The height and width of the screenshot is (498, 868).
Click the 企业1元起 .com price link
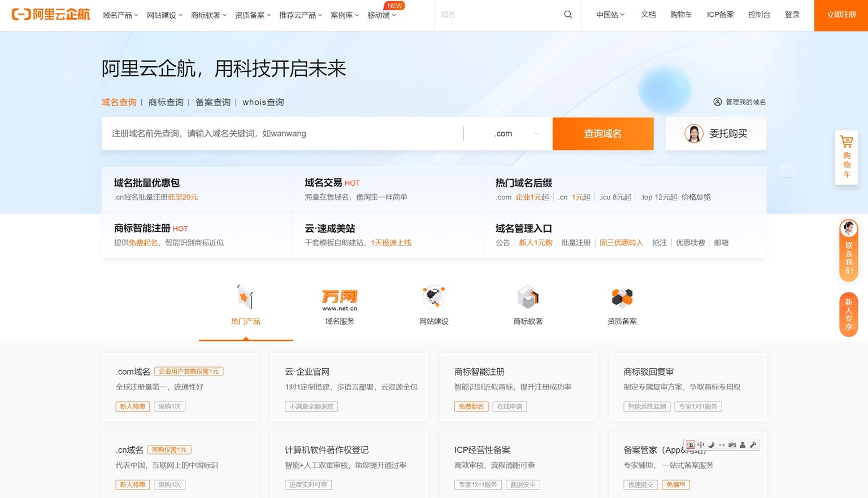(x=532, y=197)
